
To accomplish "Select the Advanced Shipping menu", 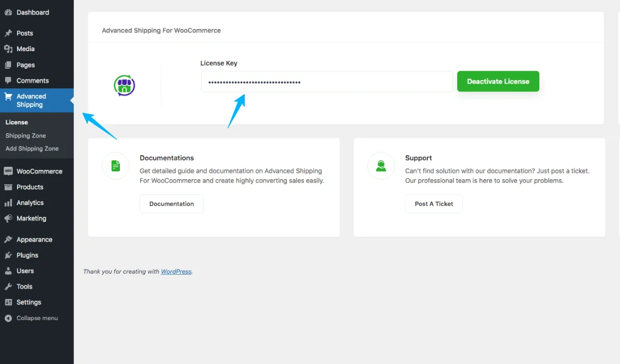I will click(x=37, y=101).
